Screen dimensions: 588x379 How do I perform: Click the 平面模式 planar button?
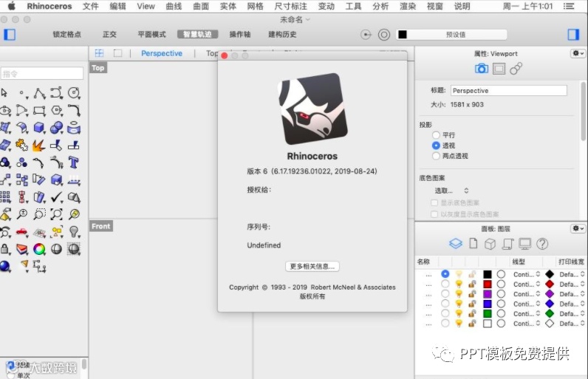tap(152, 35)
